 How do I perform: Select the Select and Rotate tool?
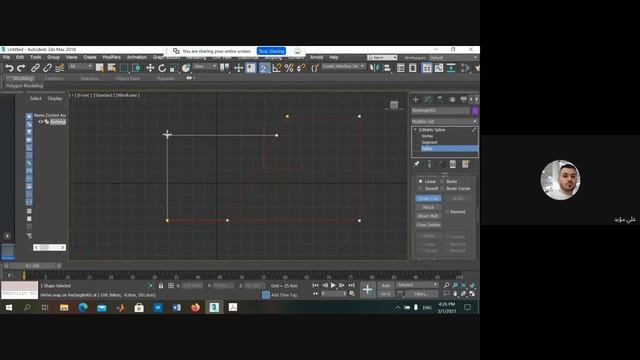point(162,68)
